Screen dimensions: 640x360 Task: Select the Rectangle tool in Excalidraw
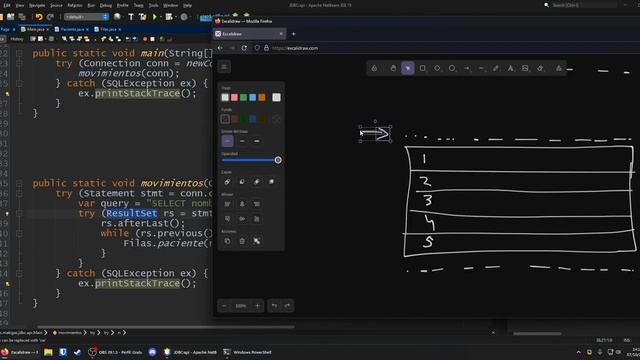422,68
